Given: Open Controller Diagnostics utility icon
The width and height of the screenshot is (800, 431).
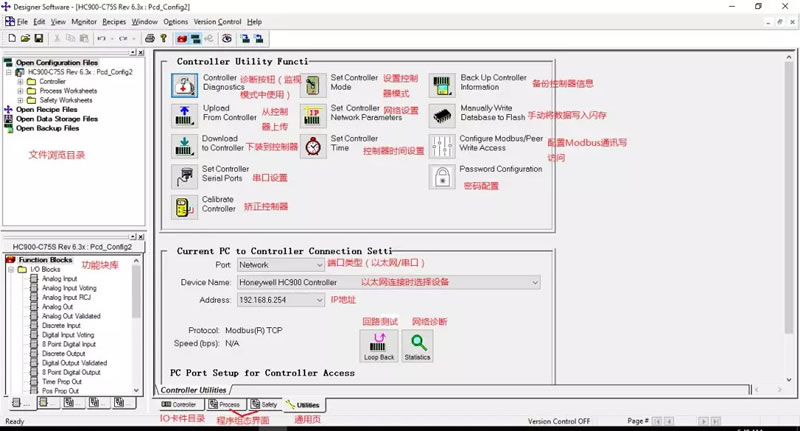Looking at the screenshot, I should click(184, 85).
